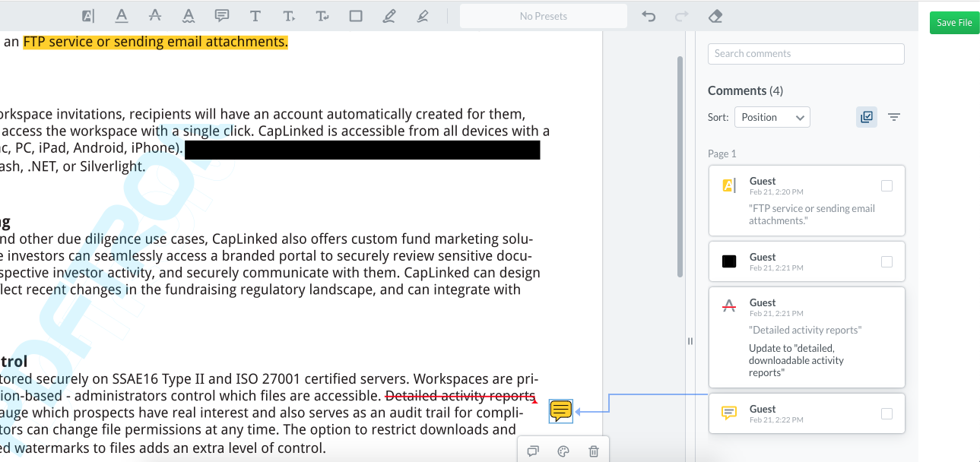980x462 pixels.
Task: Click the document vertical scrollbar
Action: (680, 167)
